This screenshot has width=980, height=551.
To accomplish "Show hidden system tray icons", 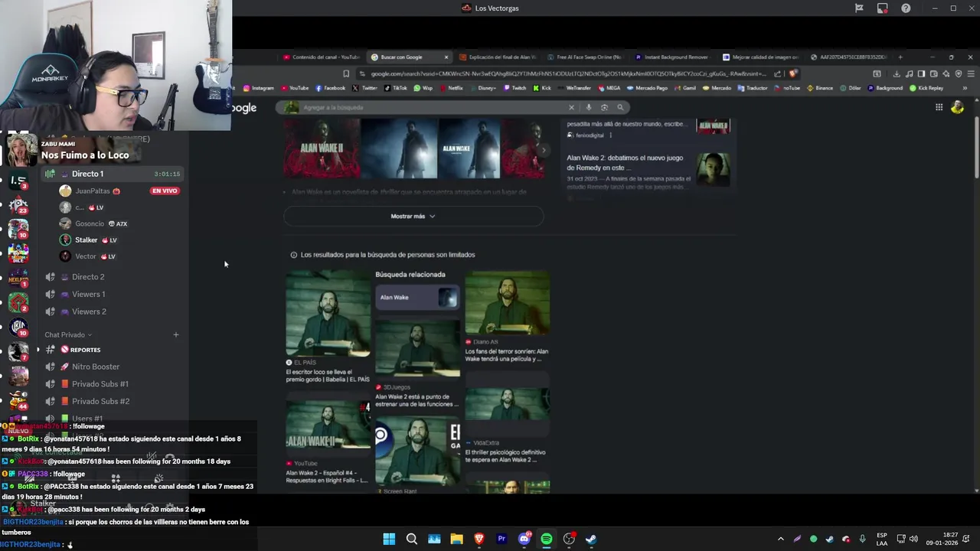I will click(780, 539).
